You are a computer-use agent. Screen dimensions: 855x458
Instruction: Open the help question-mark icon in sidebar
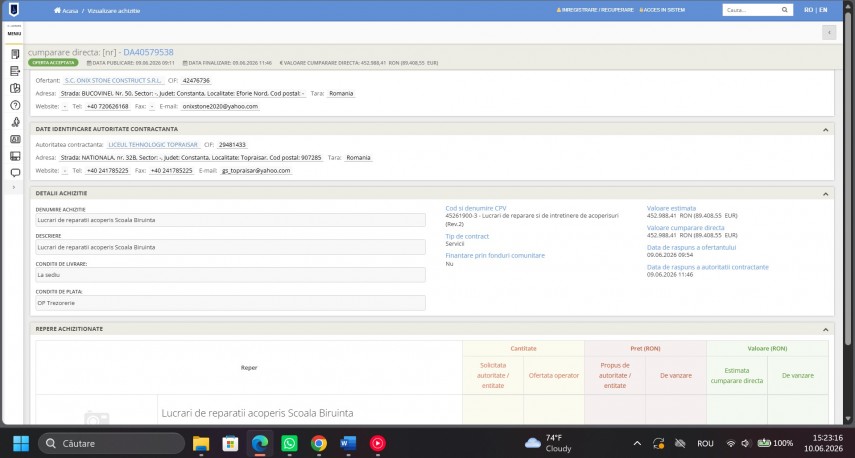click(15, 105)
